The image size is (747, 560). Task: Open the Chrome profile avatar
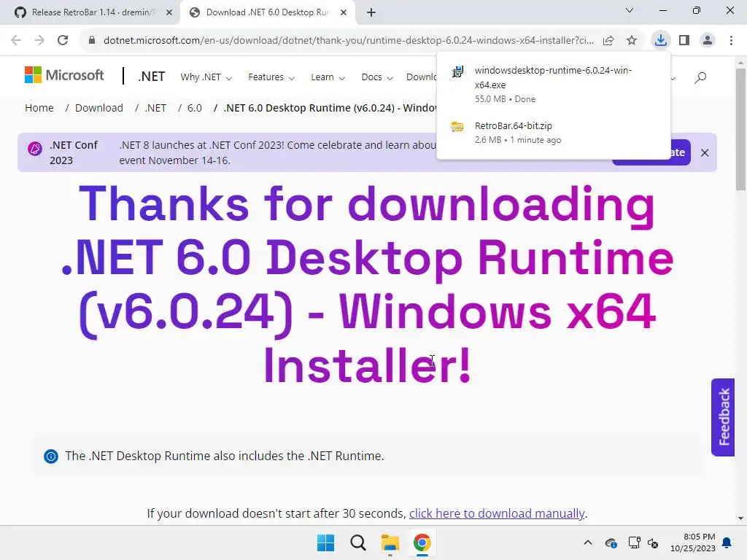[x=708, y=40]
